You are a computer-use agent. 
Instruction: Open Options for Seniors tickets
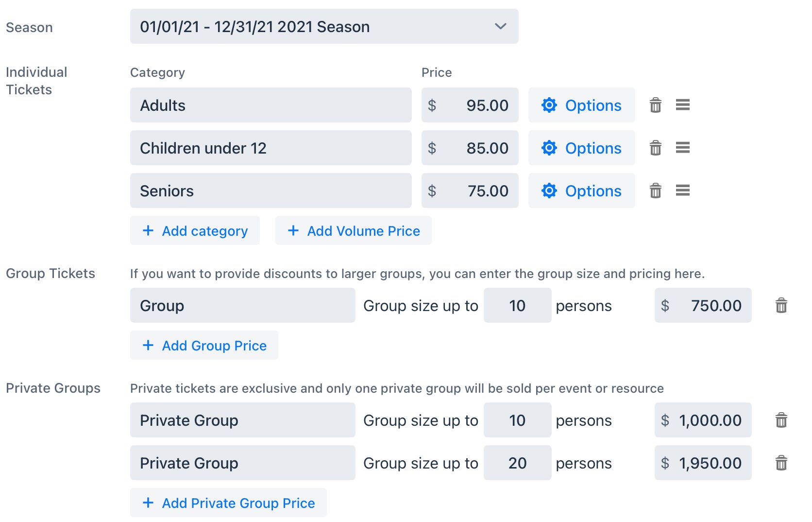(582, 191)
